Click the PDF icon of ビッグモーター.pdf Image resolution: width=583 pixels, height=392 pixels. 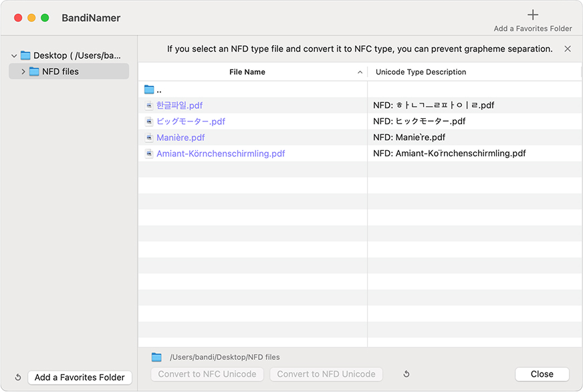pos(149,122)
